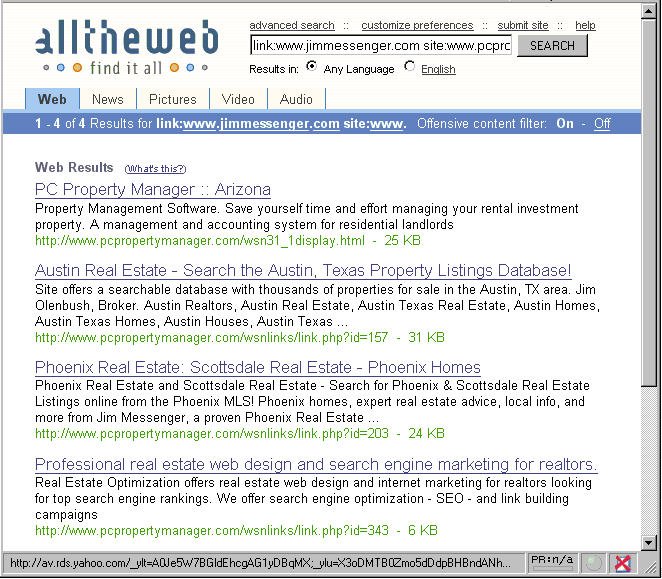Turn offensive content filter Off

[x=602, y=123]
